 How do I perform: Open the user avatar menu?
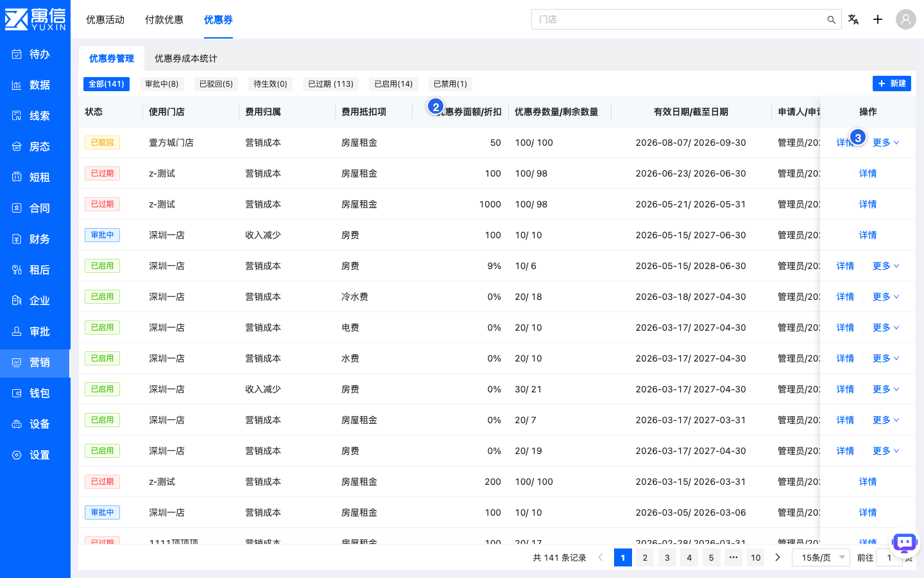tap(906, 19)
